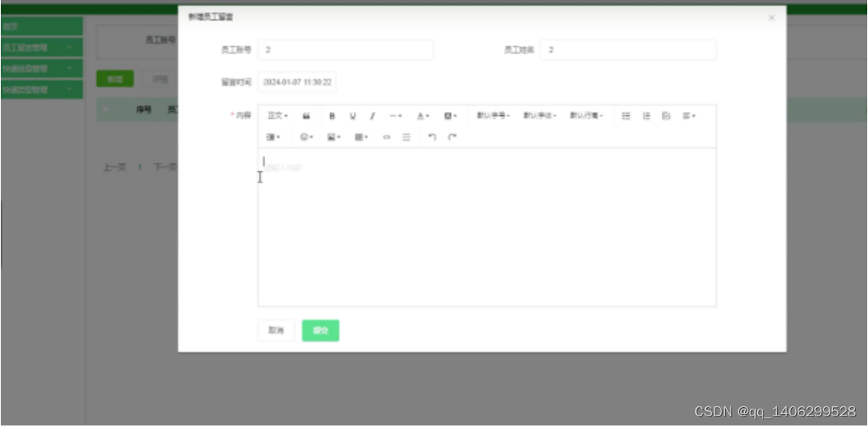
Task: Open the text background color picker
Action: pyautogui.click(x=450, y=116)
